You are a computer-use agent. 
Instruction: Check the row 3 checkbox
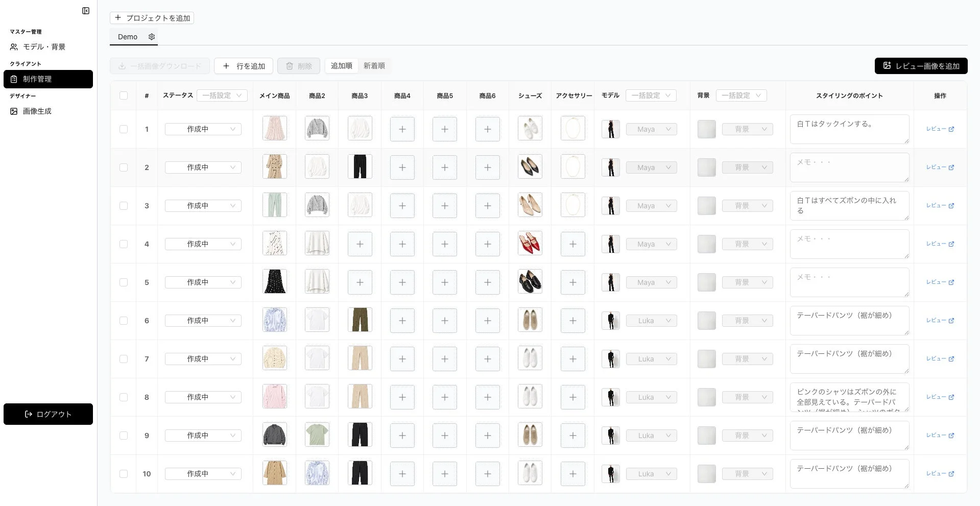click(124, 206)
